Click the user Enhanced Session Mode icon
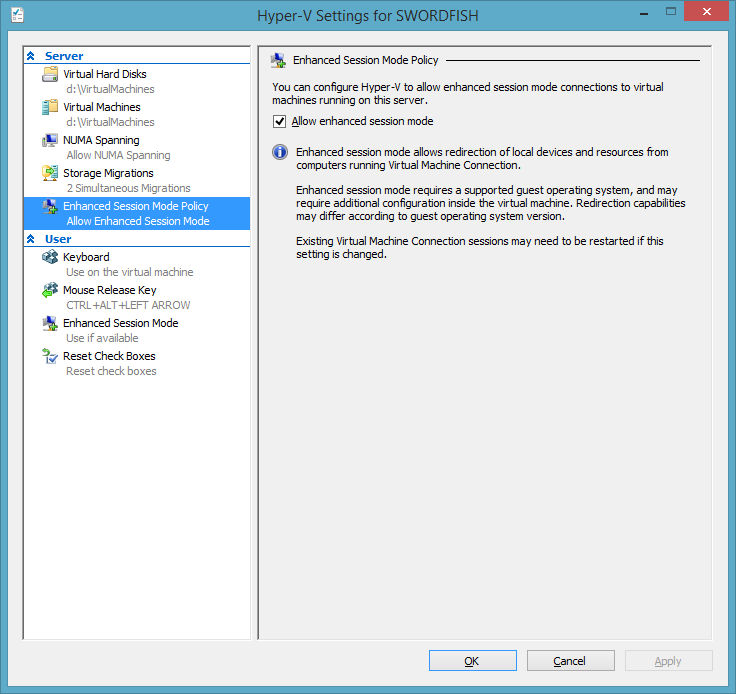This screenshot has height=694, width=736. pyautogui.click(x=50, y=323)
